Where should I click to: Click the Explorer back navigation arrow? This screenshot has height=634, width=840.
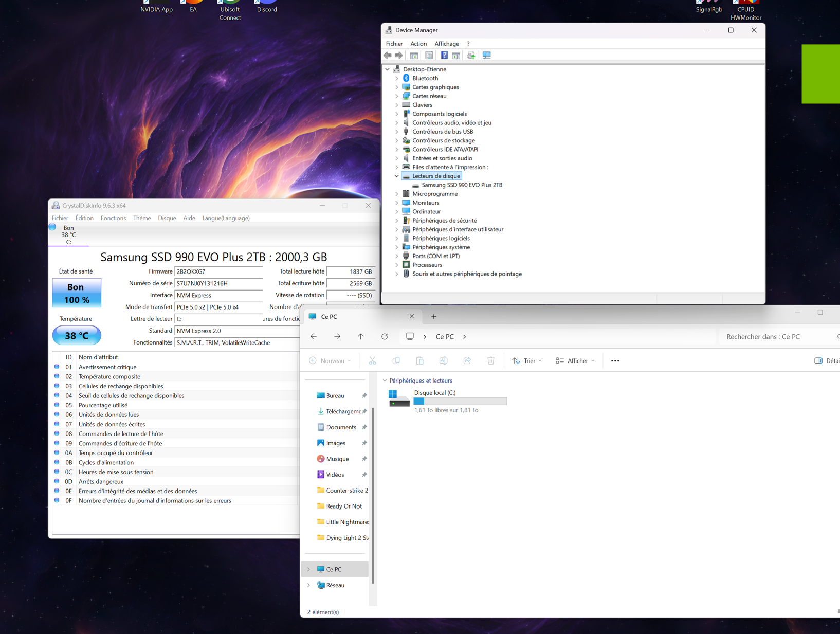(x=314, y=337)
